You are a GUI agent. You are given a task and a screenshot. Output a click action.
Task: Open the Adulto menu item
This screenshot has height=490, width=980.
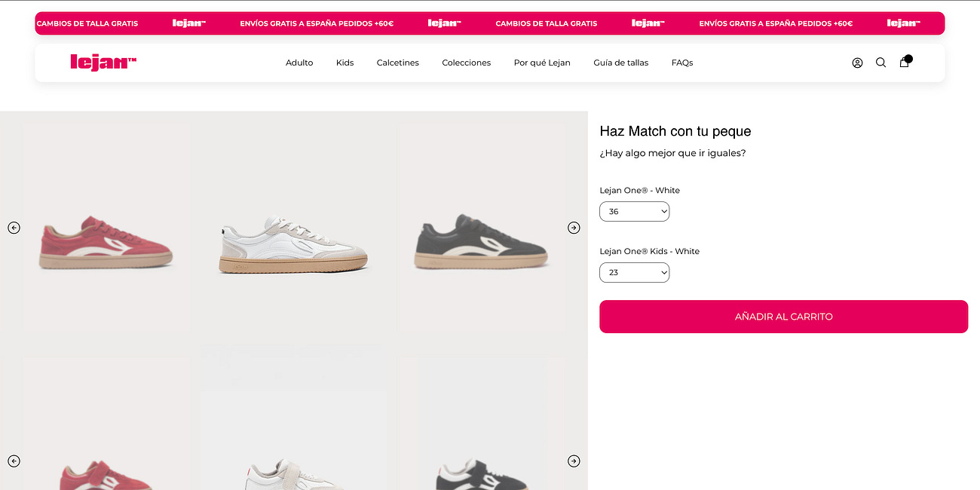(299, 63)
